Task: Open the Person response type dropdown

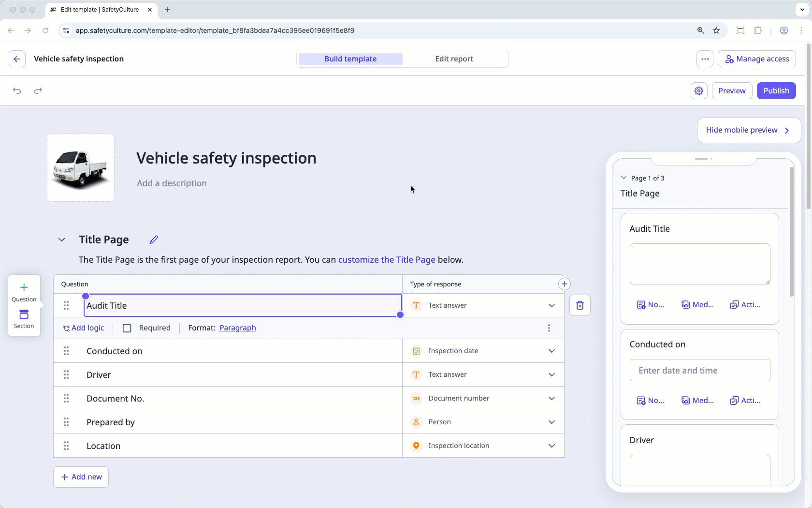Action: click(x=483, y=422)
